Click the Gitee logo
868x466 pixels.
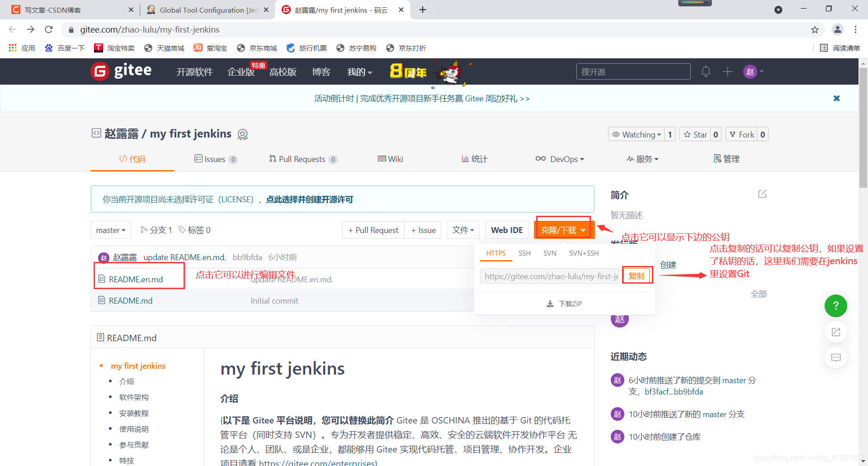pyautogui.click(x=121, y=71)
